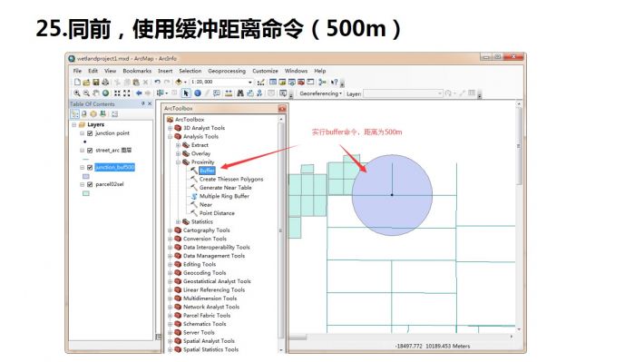
Task: Expand the Cartography Tools toolbox
Action: point(170,230)
